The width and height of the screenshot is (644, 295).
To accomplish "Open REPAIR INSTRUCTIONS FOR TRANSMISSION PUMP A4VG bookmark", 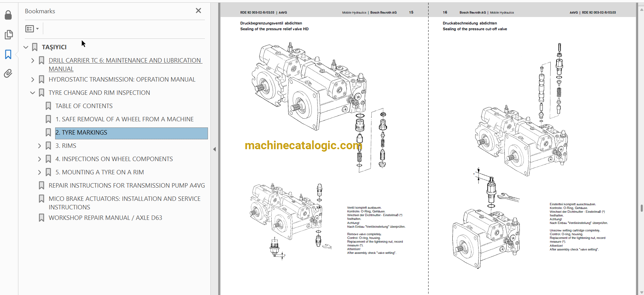I will click(127, 186).
